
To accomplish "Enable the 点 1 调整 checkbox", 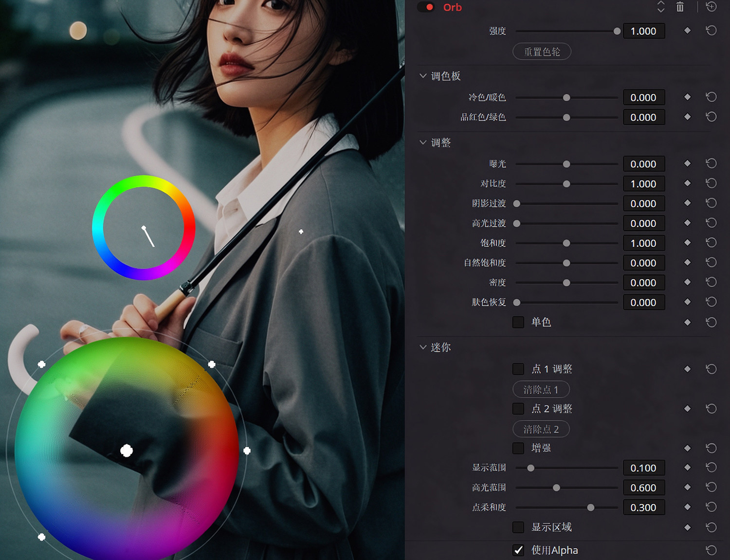I will (518, 369).
